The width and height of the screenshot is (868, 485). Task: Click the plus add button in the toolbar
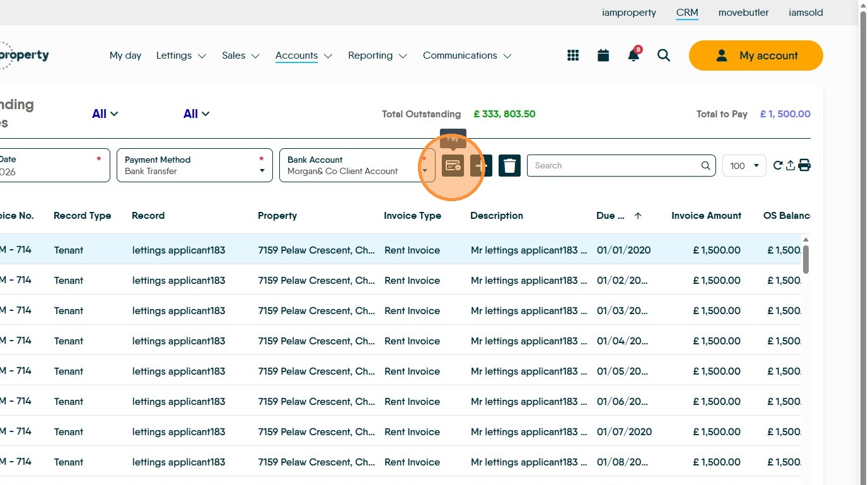click(481, 166)
